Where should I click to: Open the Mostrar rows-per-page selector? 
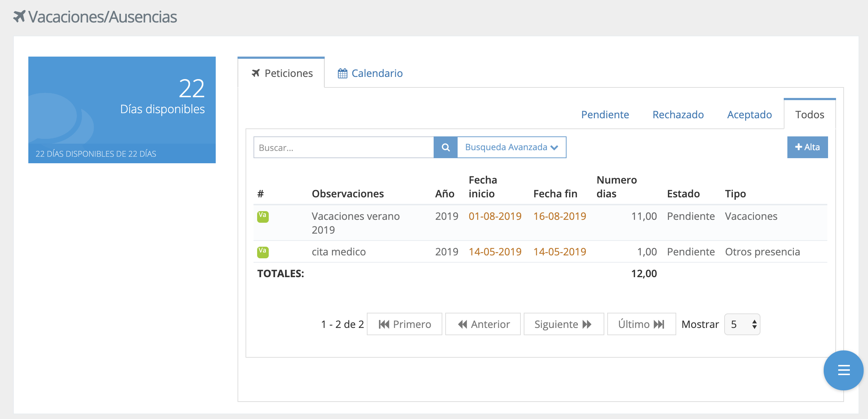(742, 324)
